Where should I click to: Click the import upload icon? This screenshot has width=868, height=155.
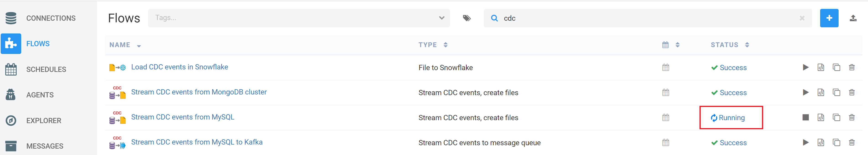coord(853,18)
